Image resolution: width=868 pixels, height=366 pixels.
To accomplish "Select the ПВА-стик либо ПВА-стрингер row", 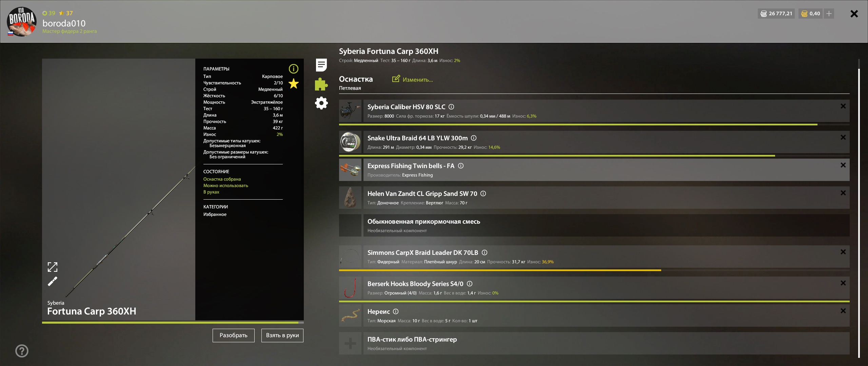I will point(594,343).
